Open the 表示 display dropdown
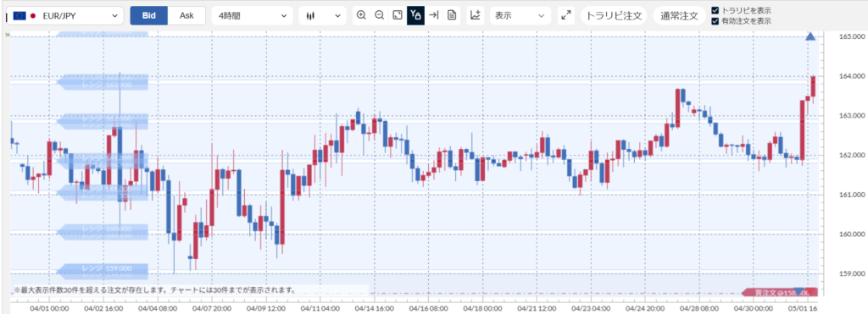 coord(520,15)
